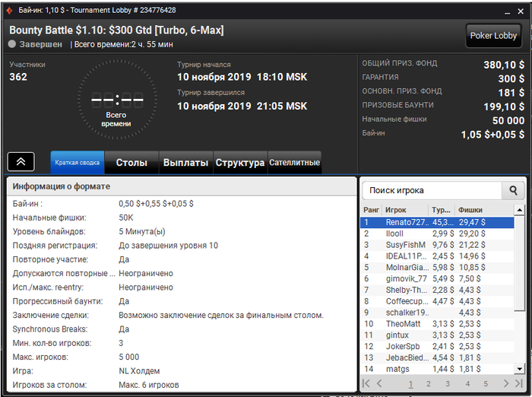Click buy-in breakdown 0,50 $+0,55 $+0,05 $
532x397 pixels.
click(156, 203)
